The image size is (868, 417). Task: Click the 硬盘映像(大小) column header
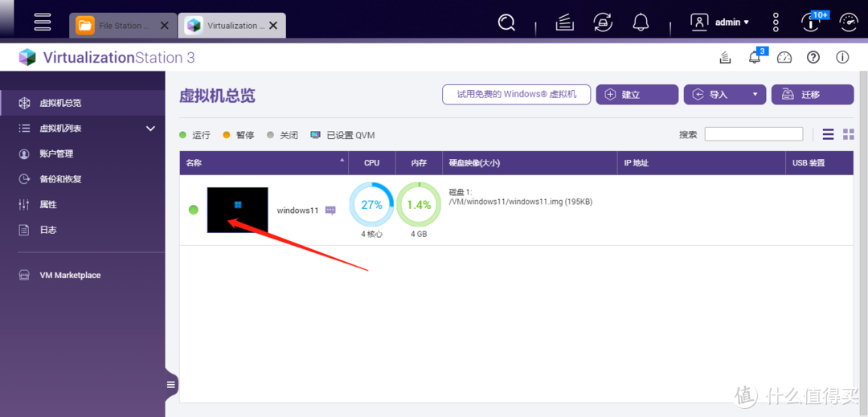click(530, 163)
